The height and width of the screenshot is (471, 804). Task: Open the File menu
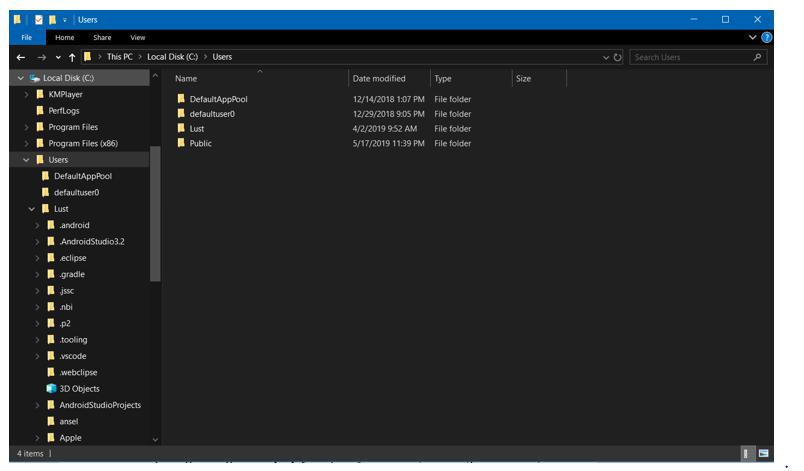point(28,37)
